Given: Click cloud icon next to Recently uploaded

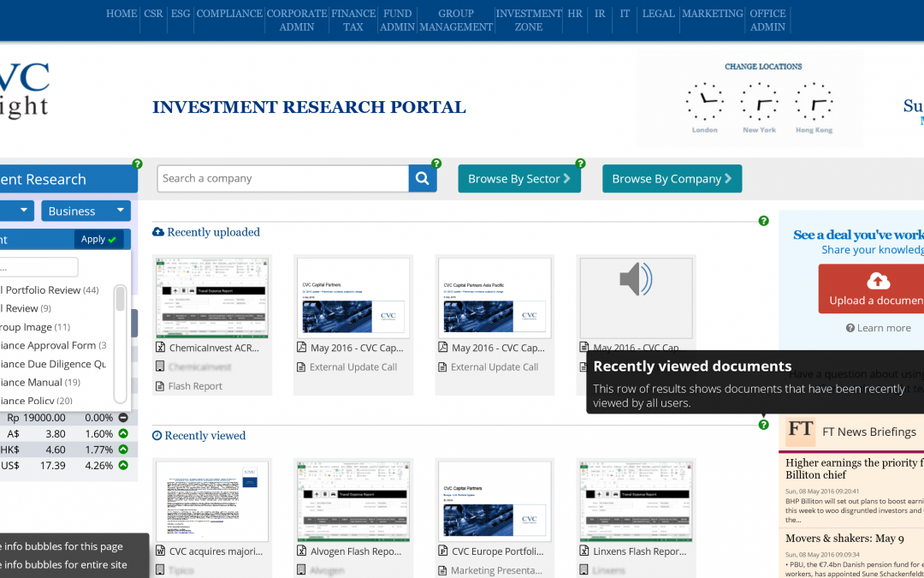Looking at the screenshot, I should [x=158, y=232].
